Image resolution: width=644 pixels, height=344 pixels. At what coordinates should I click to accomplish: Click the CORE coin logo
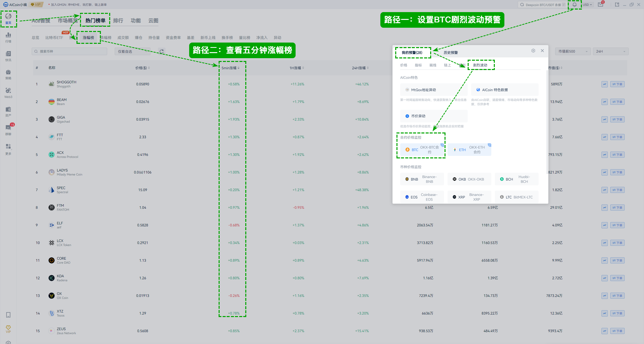[x=52, y=260]
